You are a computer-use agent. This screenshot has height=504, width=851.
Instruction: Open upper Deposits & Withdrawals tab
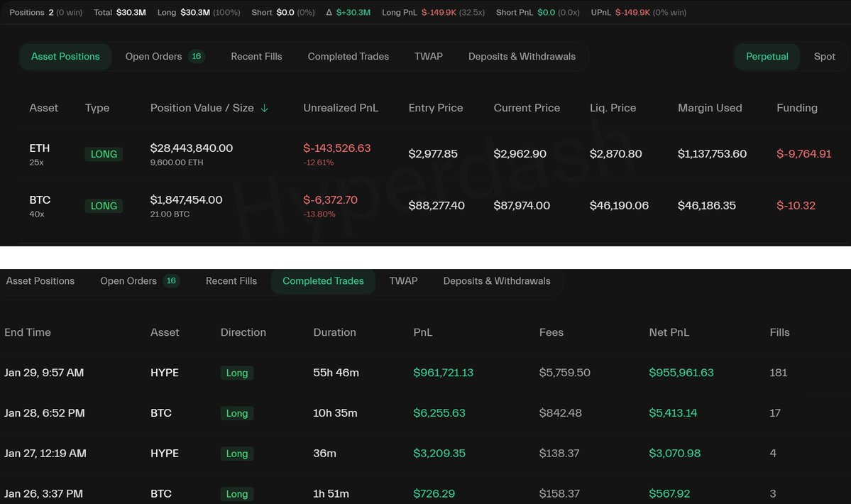tap(522, 57)
